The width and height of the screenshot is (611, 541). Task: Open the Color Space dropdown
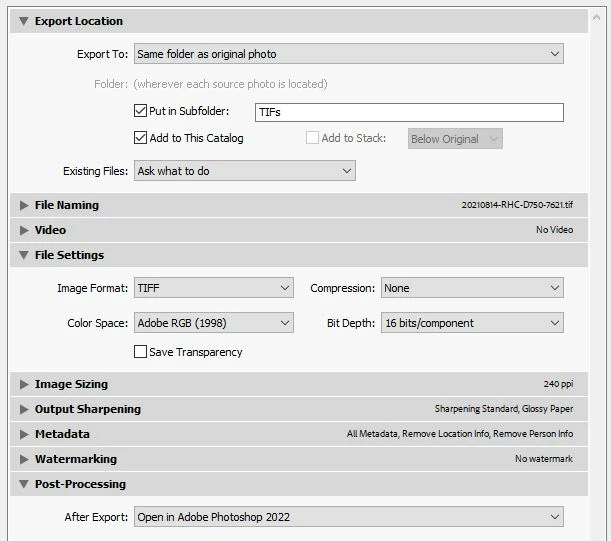[x=214, y=323]
